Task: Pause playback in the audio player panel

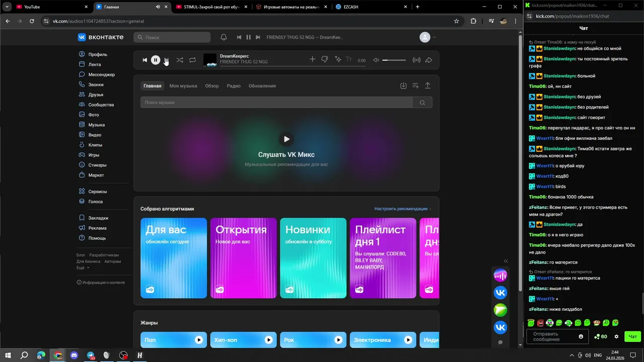Action: [x=155, y=60]
